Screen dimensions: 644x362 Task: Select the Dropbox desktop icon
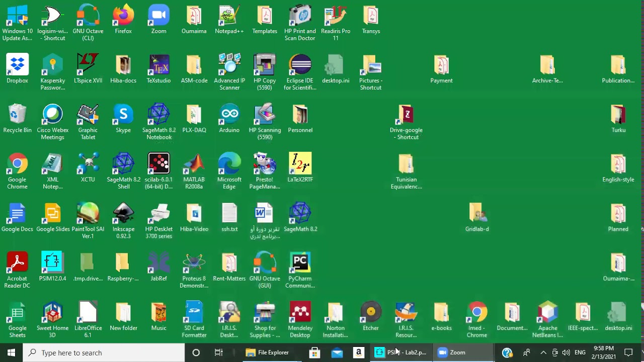pos(17,69)
